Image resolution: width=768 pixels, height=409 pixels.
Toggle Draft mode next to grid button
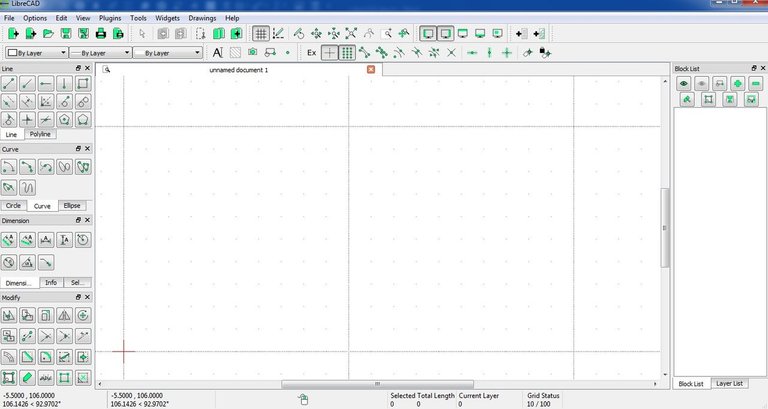coord(278,33)
